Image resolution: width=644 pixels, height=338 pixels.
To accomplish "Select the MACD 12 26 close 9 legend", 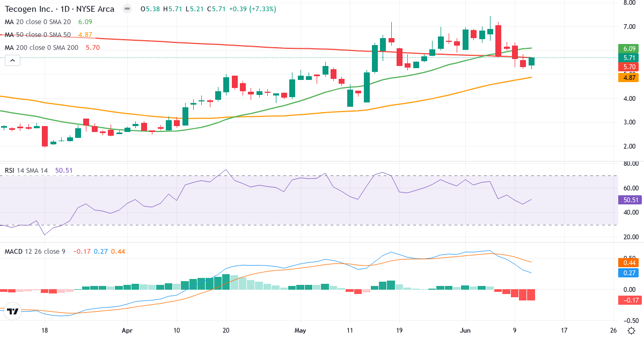I will [x=35, y=251].
